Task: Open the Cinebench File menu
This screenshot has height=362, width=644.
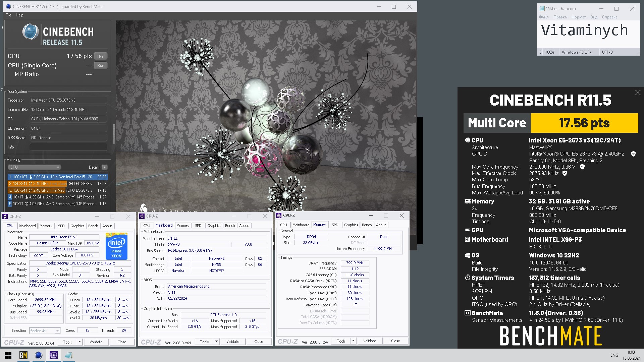Action: tap(8, 15)
